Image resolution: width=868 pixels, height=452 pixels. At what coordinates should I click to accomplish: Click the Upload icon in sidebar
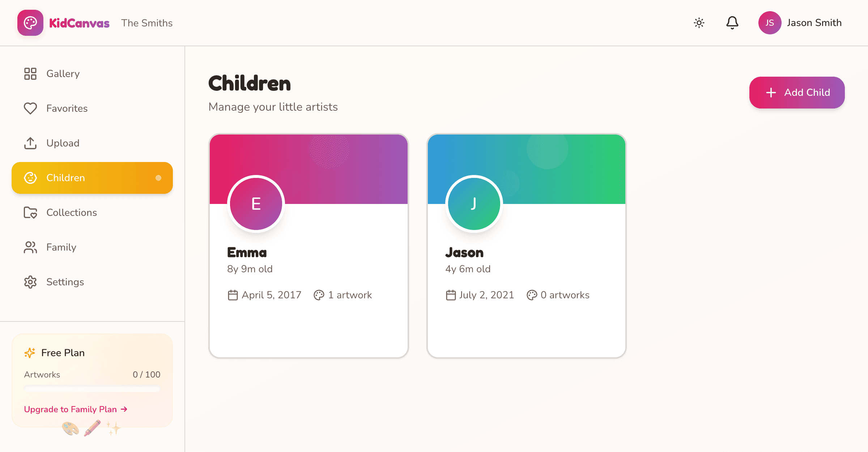click(30, 143)
